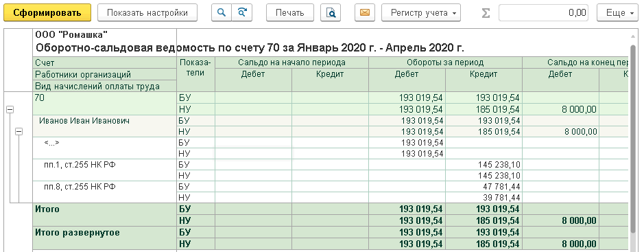Screen dimensions: 644x252
Task: Select header cell Вид начислений оплаты труда
Action: point(105,86)
